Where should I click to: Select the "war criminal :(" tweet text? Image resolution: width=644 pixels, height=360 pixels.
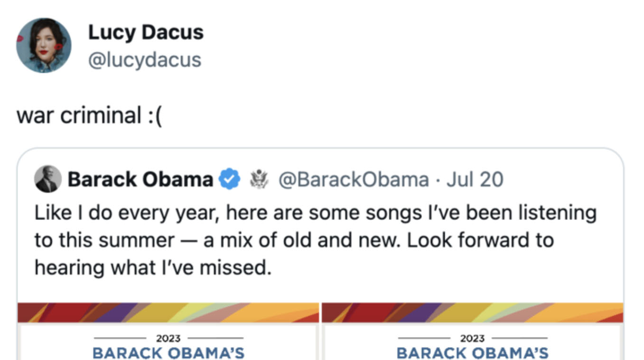pos(89,115)
